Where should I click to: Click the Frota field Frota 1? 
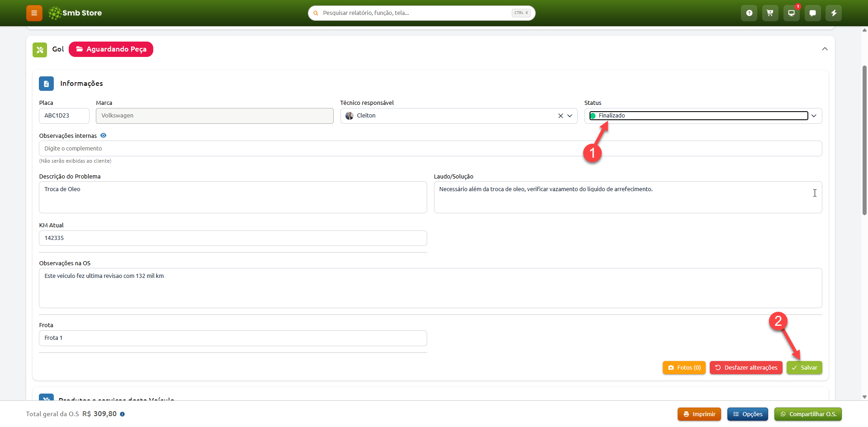(x=233, y=338)
